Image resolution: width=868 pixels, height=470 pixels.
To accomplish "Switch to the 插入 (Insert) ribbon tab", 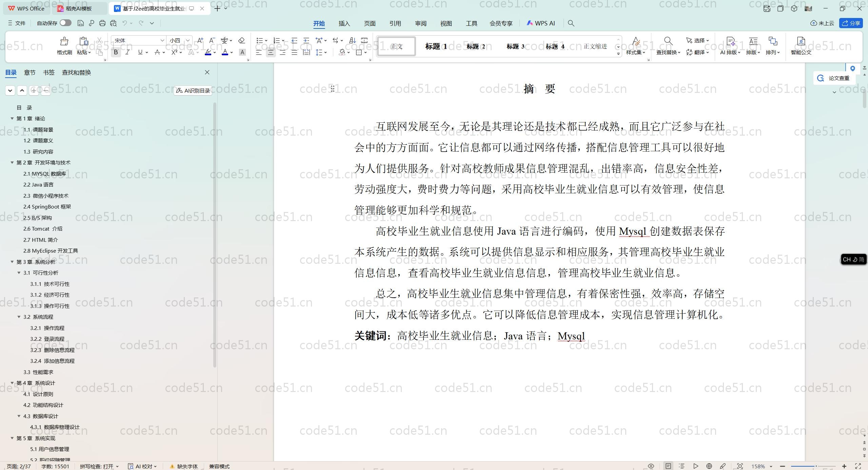I will 344,23.
